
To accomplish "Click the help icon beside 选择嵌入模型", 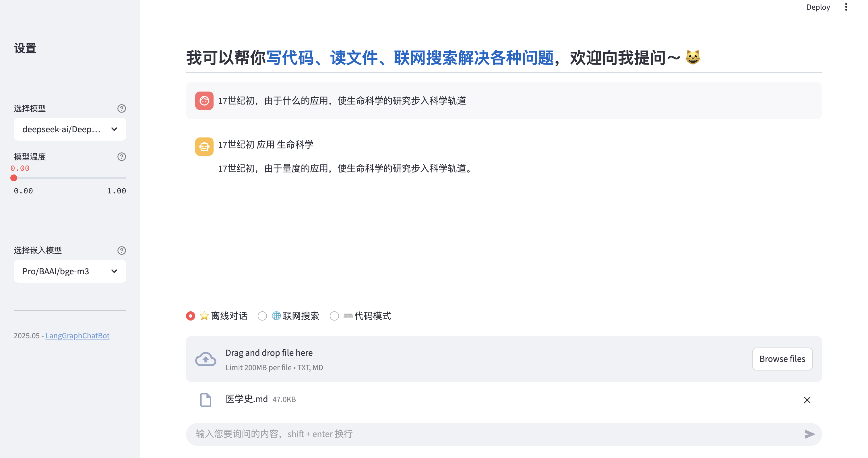I will [121, 250].
